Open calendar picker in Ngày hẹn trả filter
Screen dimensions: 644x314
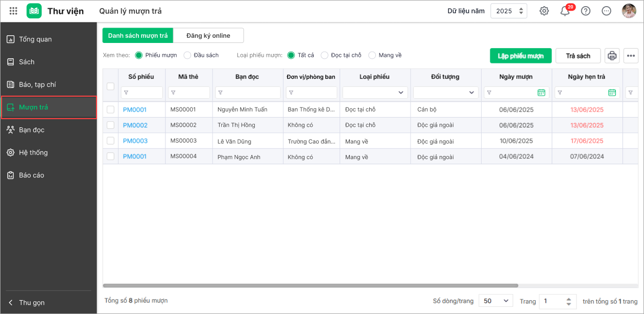pyautogui.click(x=612, y=93)
